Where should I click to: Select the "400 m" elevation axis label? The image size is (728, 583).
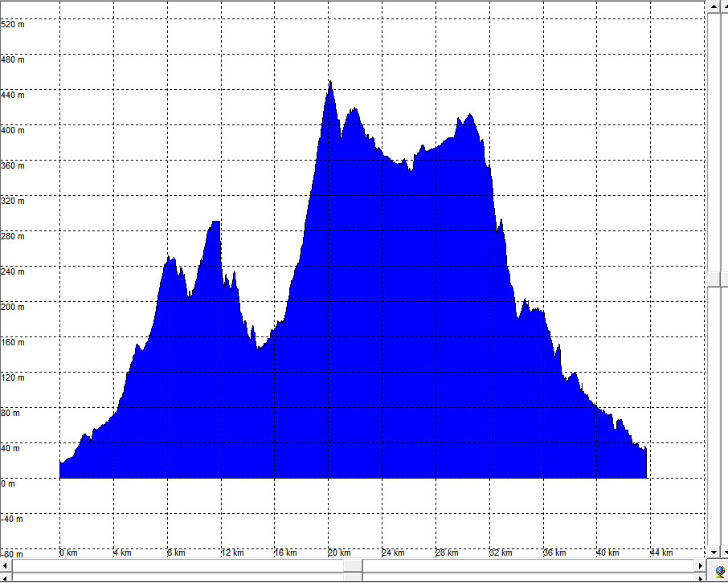pos(13,130)
